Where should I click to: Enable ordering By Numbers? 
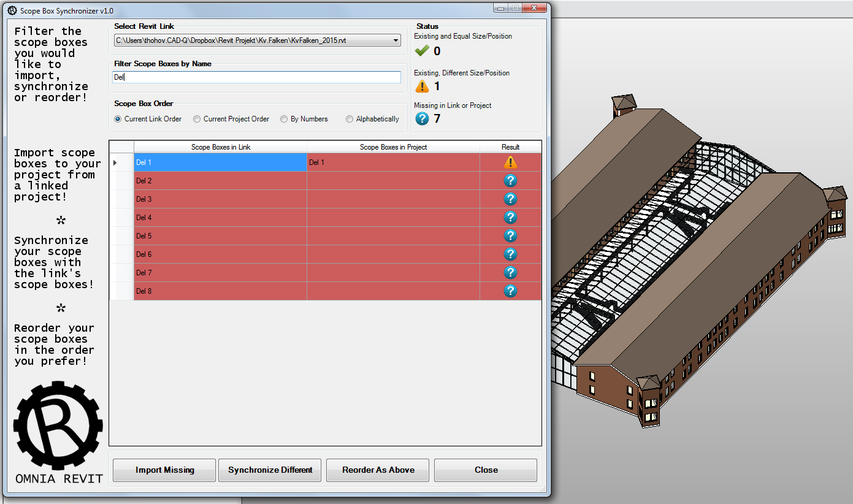pos(283,119)
